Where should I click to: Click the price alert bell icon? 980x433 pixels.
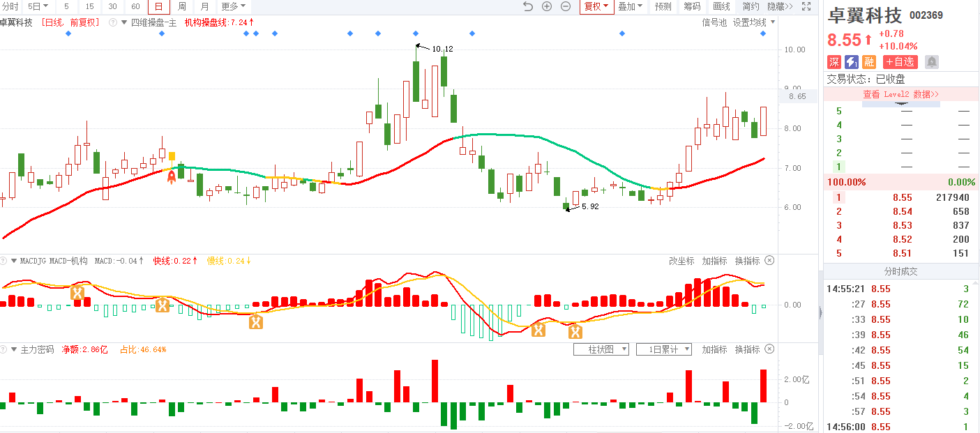click(932, 62)
